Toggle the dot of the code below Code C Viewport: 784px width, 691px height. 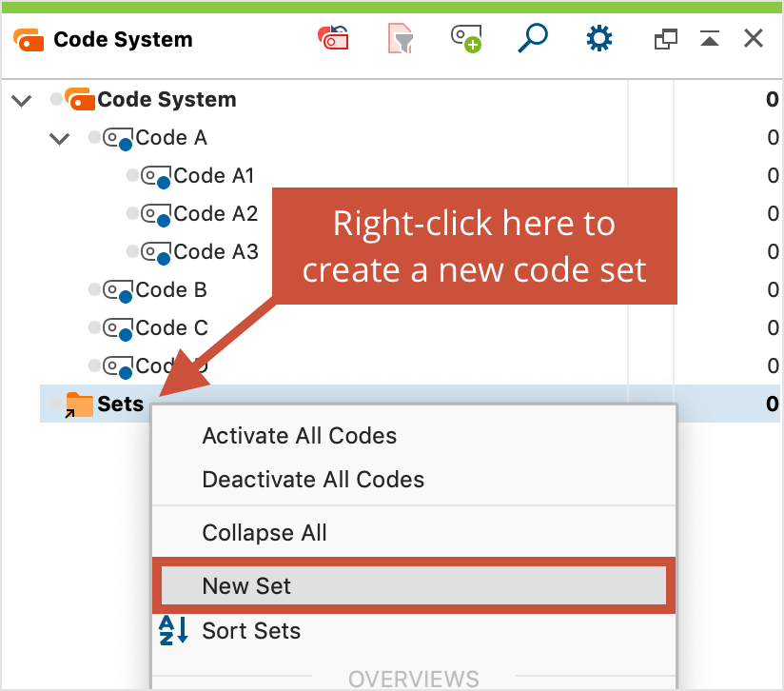click(x=94, y=365)
